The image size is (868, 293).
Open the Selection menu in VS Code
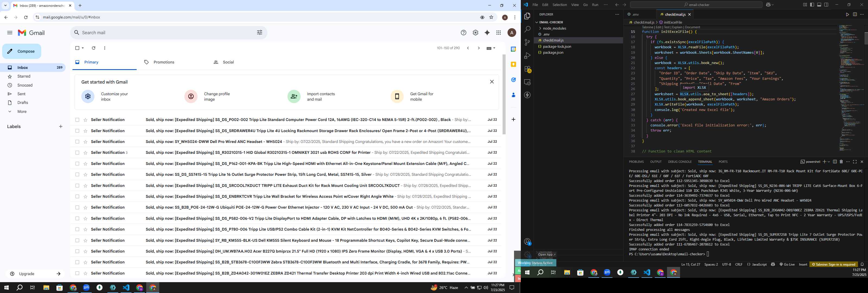(x=559, y=5)
